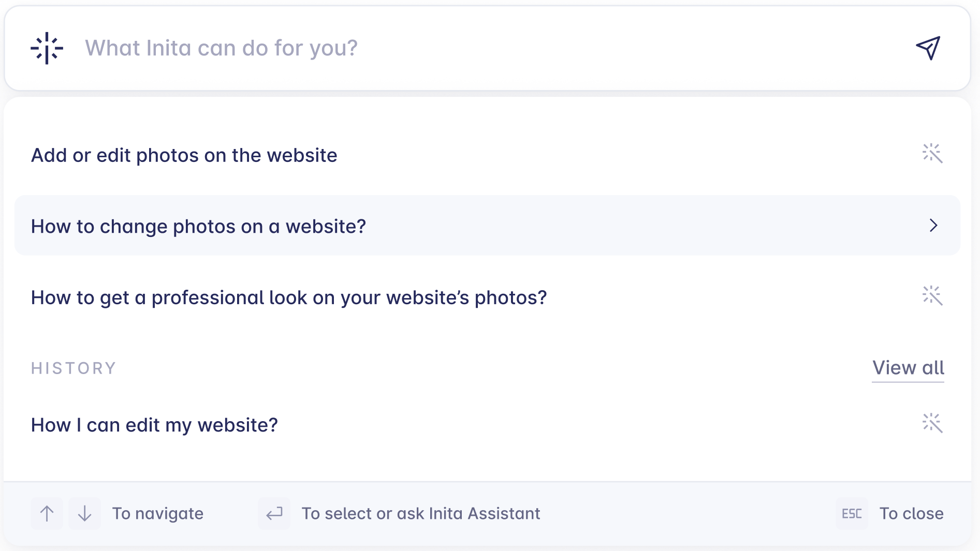Open the highlighted photo change suggestion
This screenshot has width=980, height=551.
point(198,226)
